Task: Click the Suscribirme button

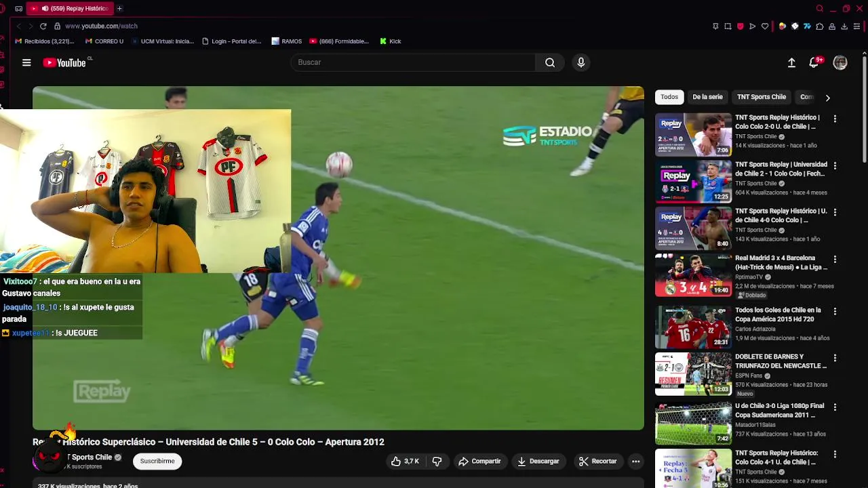Action: [157, 461]
